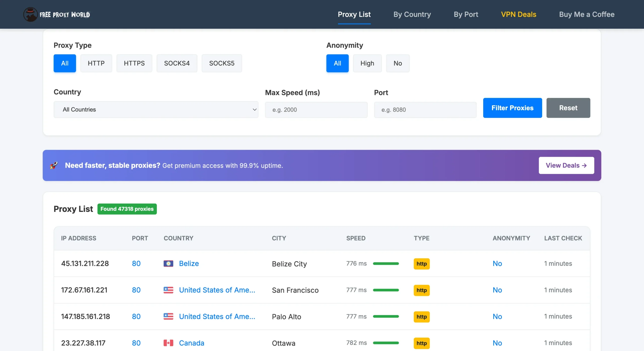Click the http badge in the Belize row

pyautogui.click(x=422, y=264)
